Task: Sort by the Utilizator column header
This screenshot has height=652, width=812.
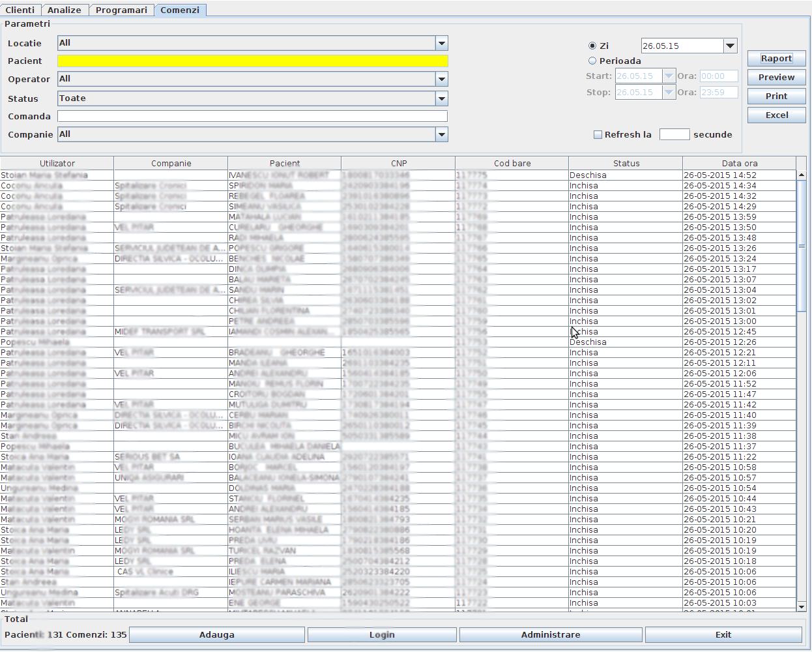Action: tap(57, 163)
